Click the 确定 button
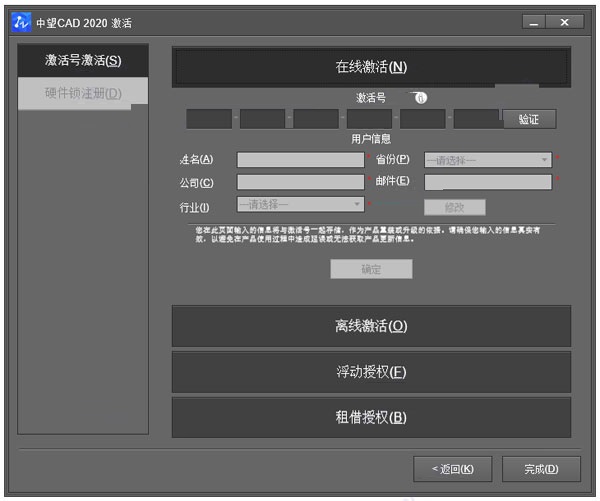The height and width of the screenshot is (501, 600). coord(372,269)
